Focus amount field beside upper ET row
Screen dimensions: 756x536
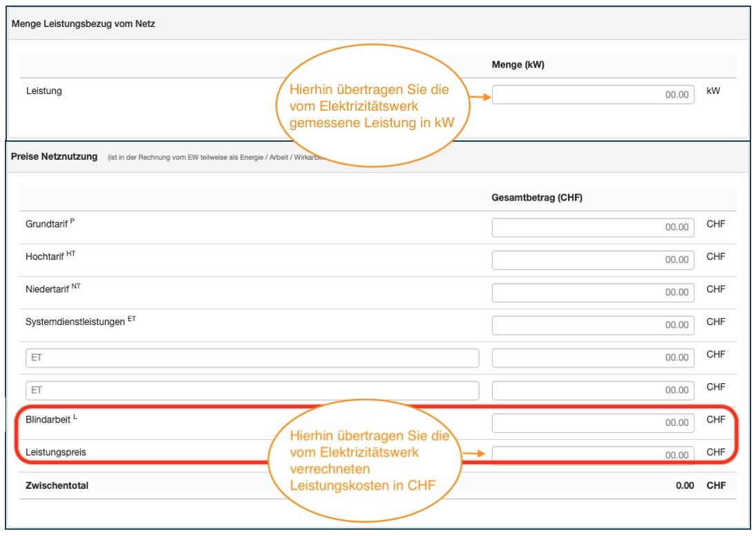(593, 358)
